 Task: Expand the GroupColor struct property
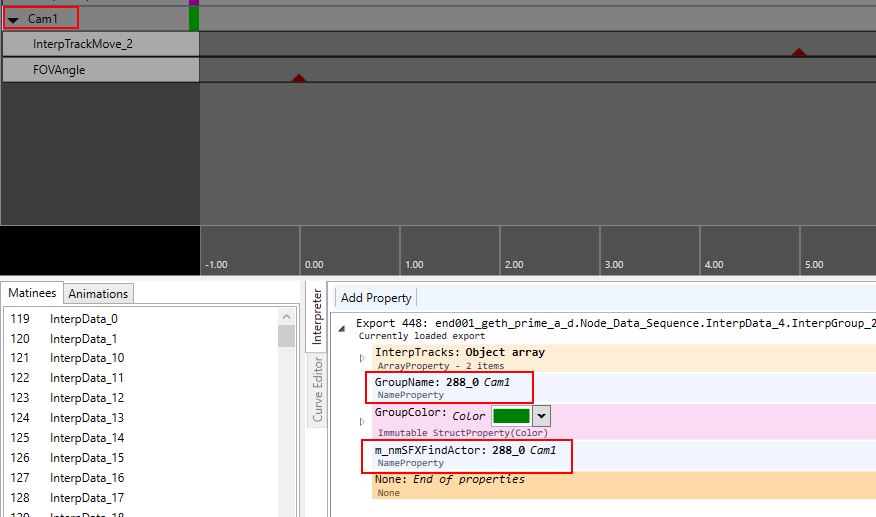click(x=362, y=421)
